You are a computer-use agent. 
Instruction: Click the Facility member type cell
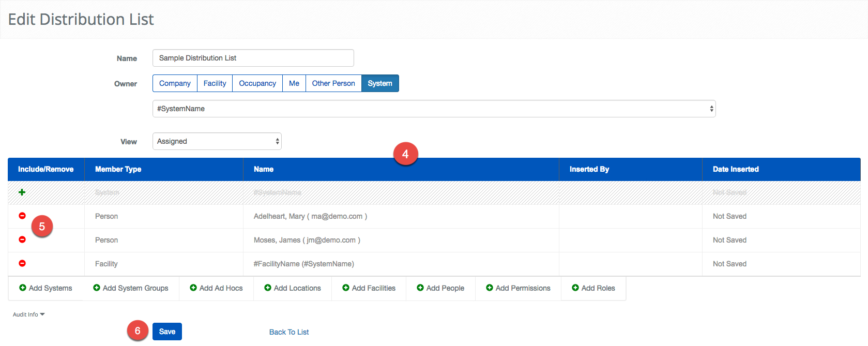tap(164, 264)
